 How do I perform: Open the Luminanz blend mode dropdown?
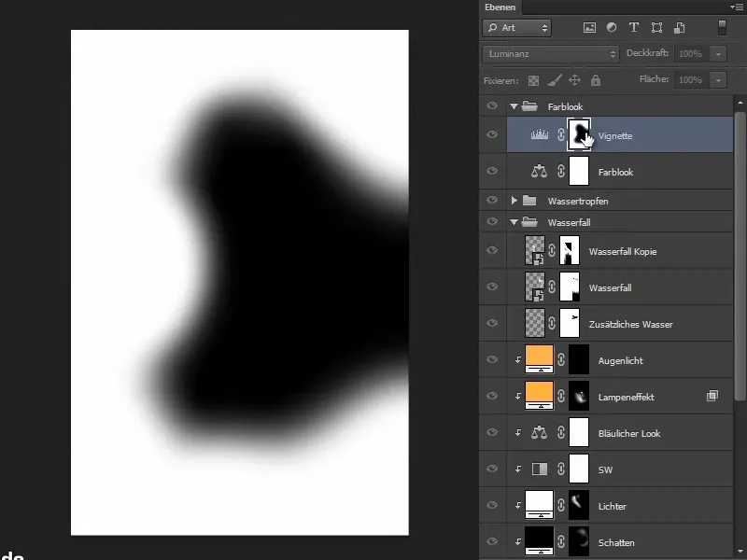pos(551,54)
